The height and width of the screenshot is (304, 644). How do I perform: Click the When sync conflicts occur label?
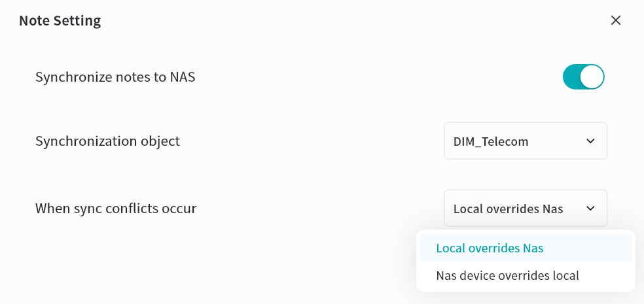pyautogui.click(x=116, y=209)
